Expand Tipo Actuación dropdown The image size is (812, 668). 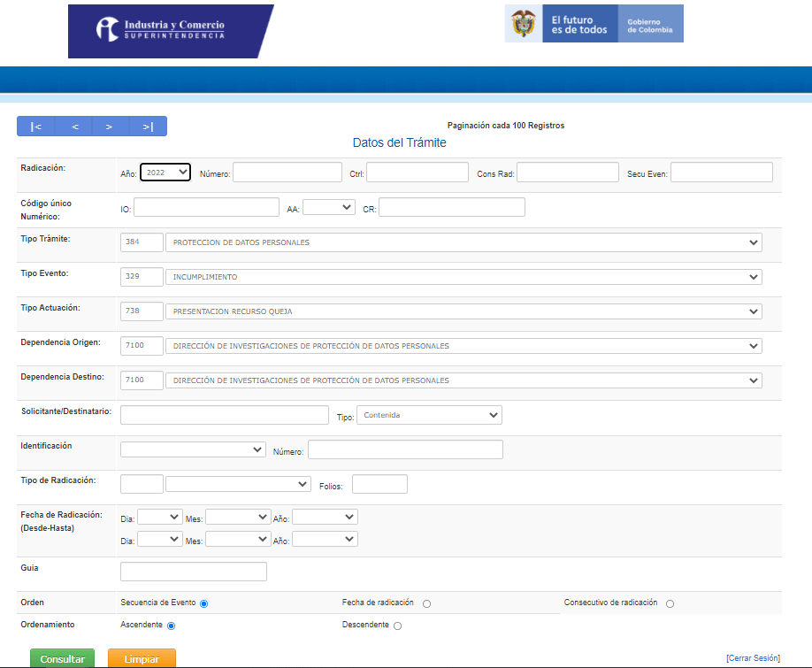(463, 311)
